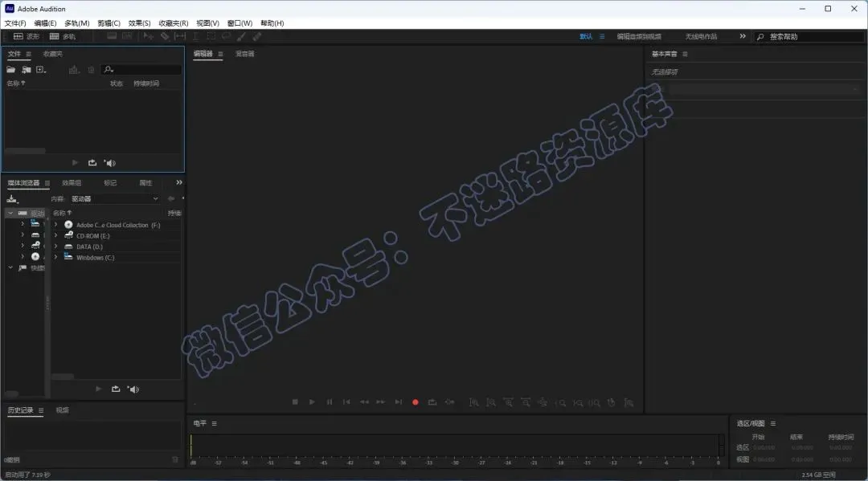The image size is (868, 481).
Task: Click the add shortcut icon in Media Browser
Action: [x=12, y=199]
